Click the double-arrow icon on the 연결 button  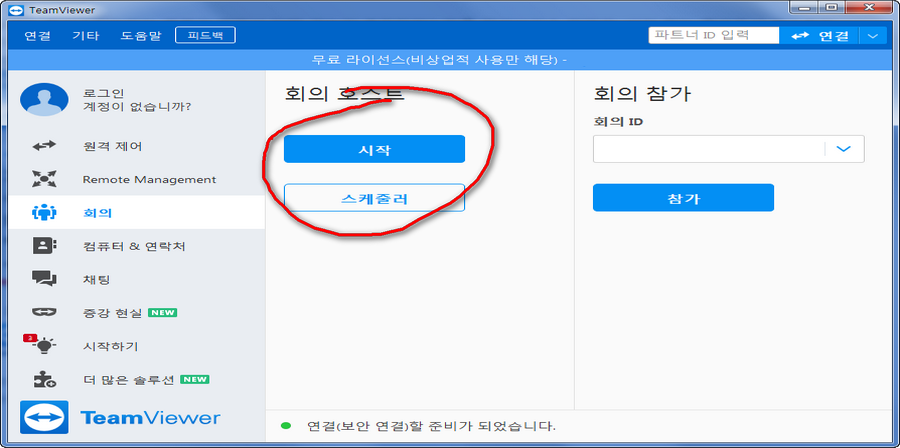pyautogui.click(x=800, y=36)
